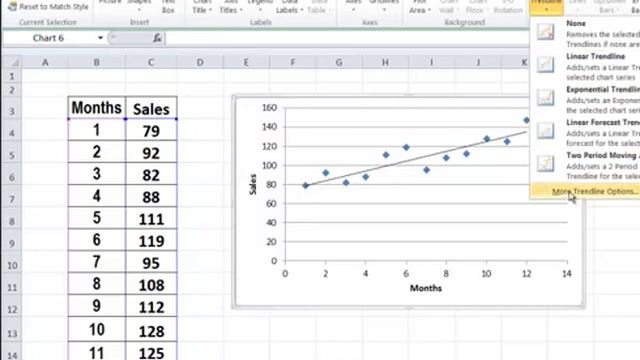This screenshot has width=640, height=360.
Task: Click the Reset to Match Style button
Action: [x=48, y=7]
